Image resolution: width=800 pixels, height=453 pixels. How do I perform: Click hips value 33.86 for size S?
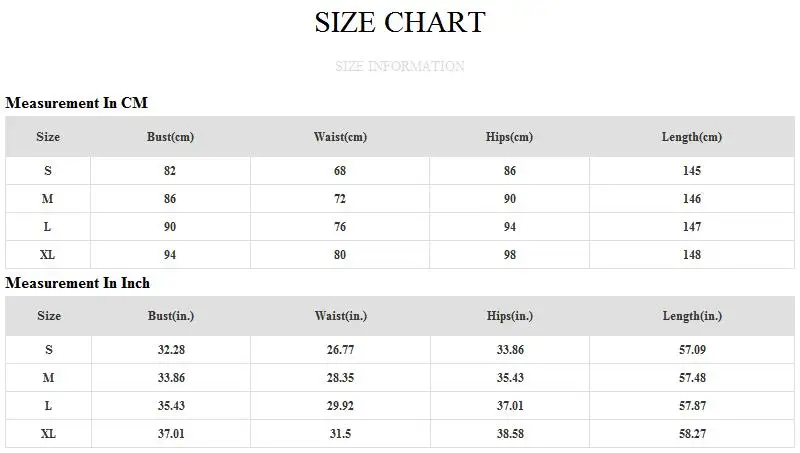(509, 350)
